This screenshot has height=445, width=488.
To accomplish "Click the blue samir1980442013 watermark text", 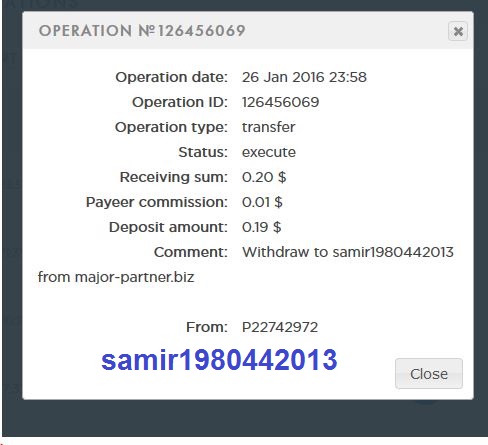I will pos(219,360).
